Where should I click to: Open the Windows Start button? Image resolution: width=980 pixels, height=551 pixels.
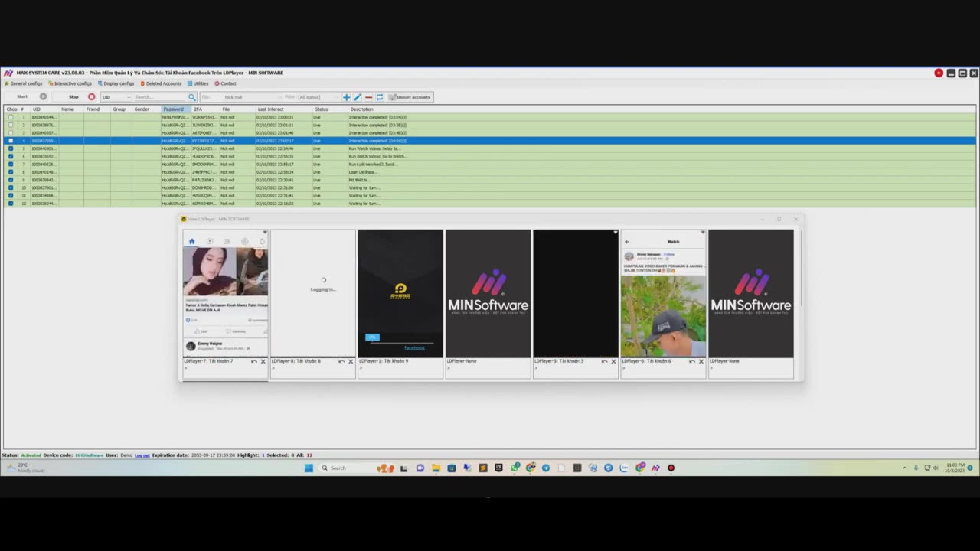309,468
